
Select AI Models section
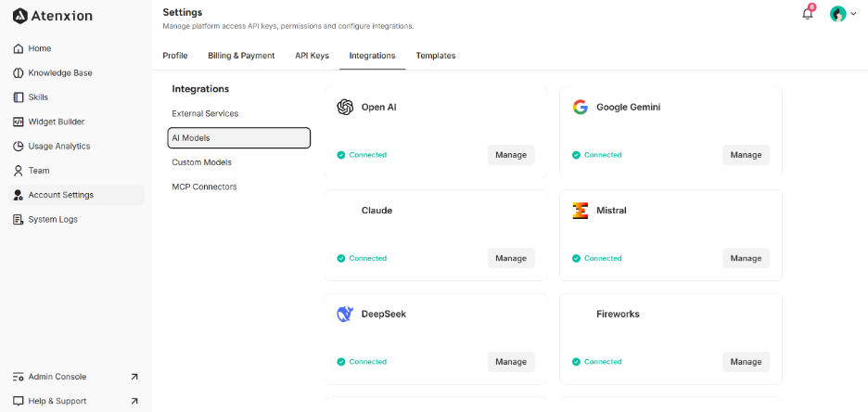[238, 138]
